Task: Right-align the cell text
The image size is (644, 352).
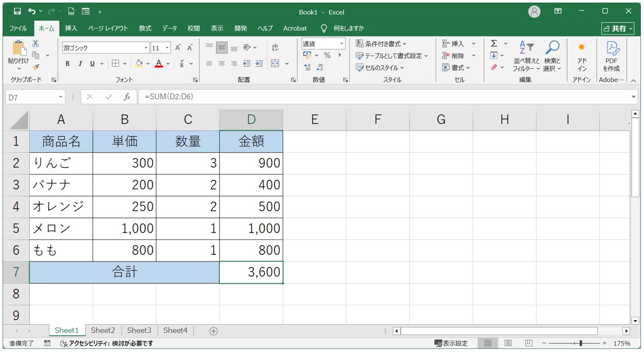Action: point(234,64)
